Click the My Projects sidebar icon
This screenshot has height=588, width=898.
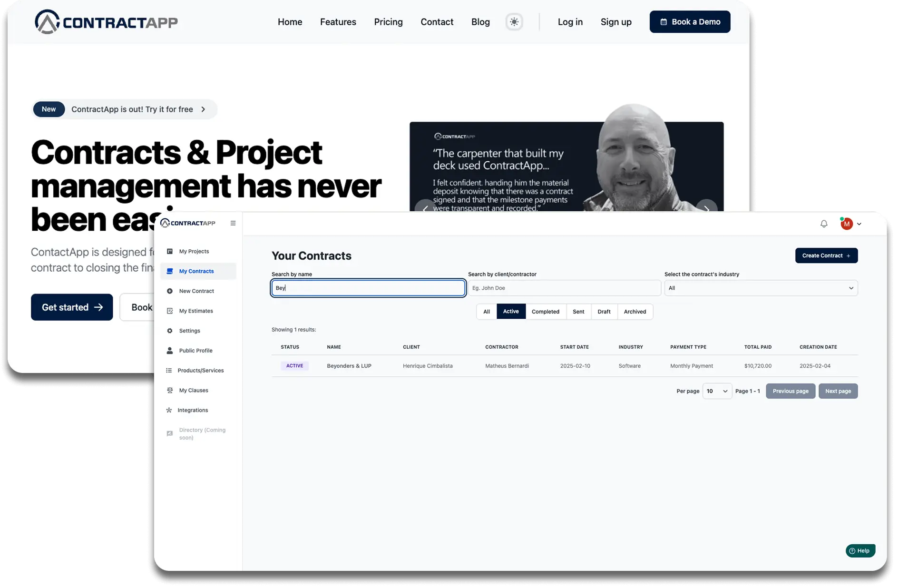click(x=170, y=251)
